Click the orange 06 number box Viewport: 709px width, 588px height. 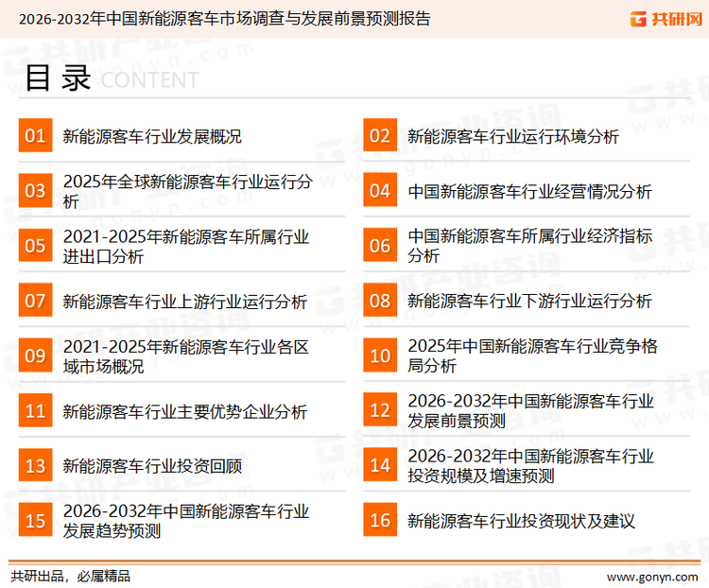coord(380,245)
